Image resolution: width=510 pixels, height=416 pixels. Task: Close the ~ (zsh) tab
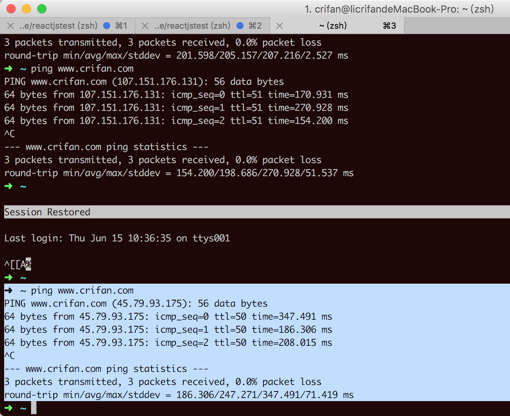(279, 26)
